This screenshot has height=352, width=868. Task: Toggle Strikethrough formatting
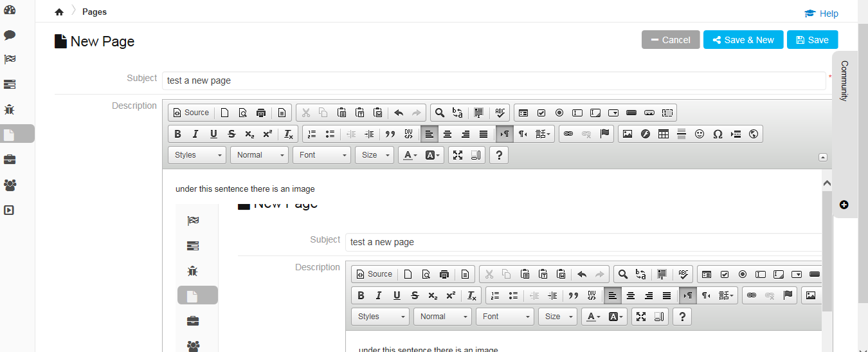pos(231,134)
